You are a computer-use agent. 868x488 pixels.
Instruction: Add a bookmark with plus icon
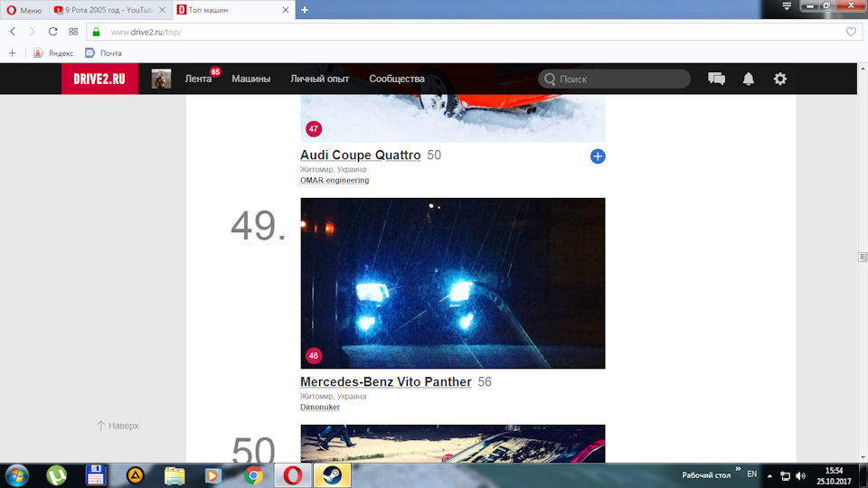pyautogui.click(x=12, y=53)
